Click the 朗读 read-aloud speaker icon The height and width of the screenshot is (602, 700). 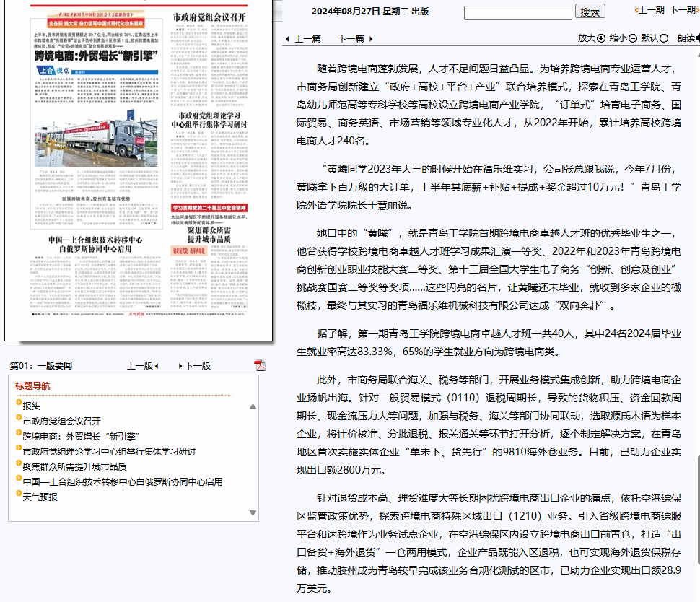coord(697,38)
